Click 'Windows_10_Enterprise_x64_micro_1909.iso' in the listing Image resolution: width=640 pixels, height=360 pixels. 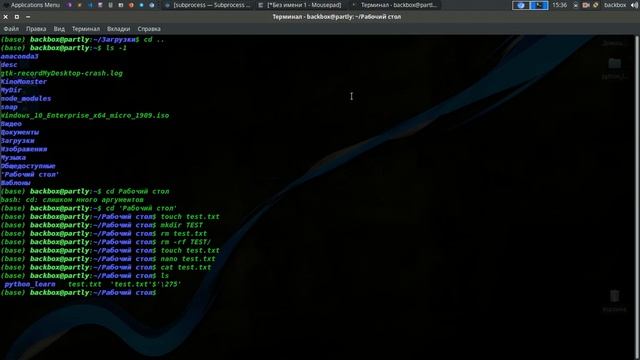coord(84,116)
